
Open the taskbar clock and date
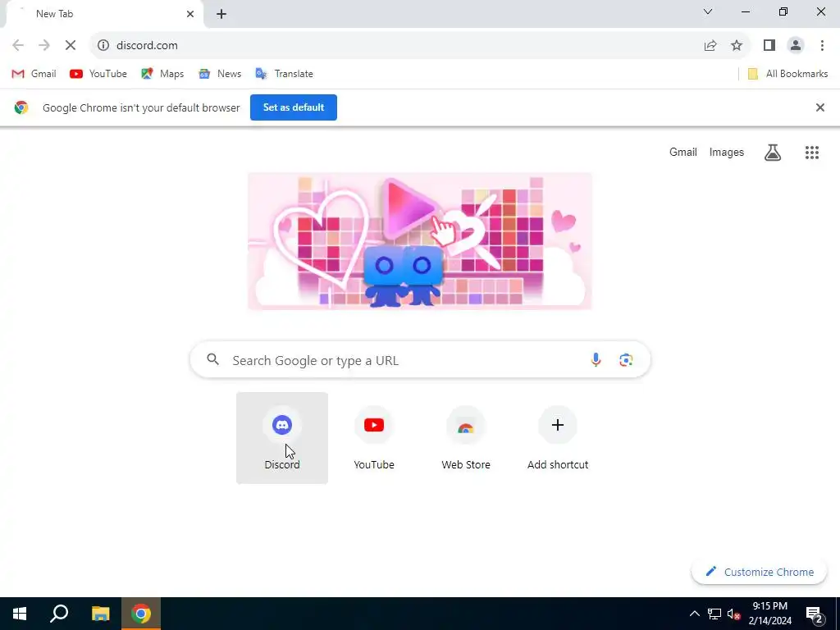tap(769, 614)
